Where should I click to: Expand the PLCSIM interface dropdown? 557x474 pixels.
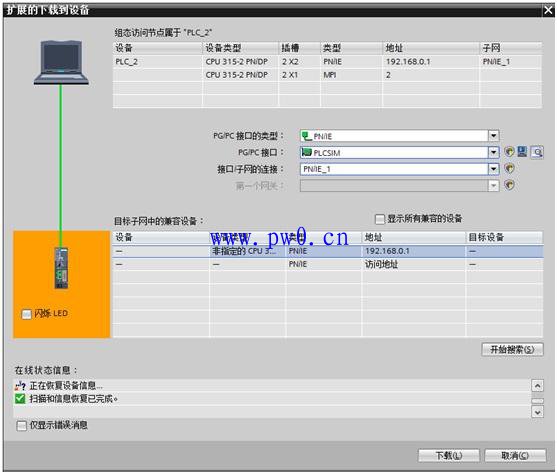pos(493,152)
